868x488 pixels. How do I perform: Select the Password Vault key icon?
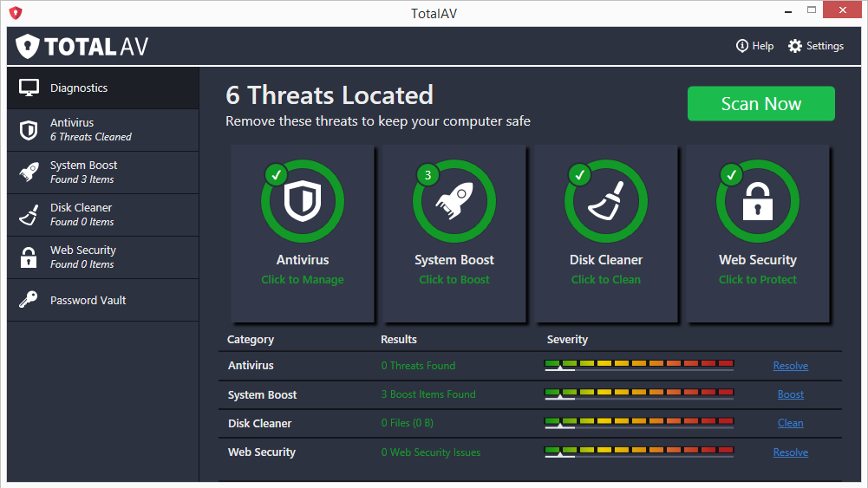coord(29,300)
